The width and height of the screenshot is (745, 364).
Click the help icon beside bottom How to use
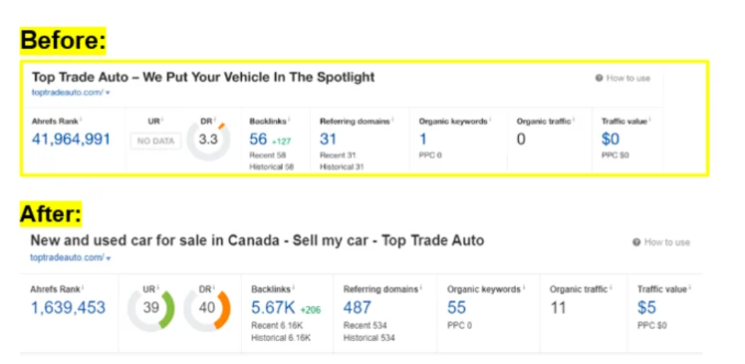point(637,242)
